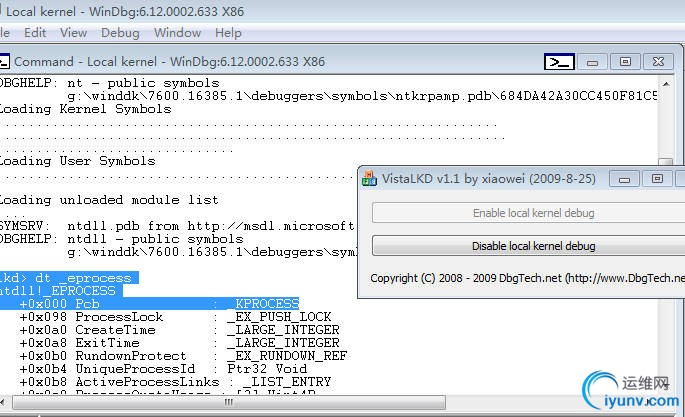This screenshot has width=685, height=417.
Task: Click 'Loading Kernel Symbols' line
Action: (x=85, y=109)
